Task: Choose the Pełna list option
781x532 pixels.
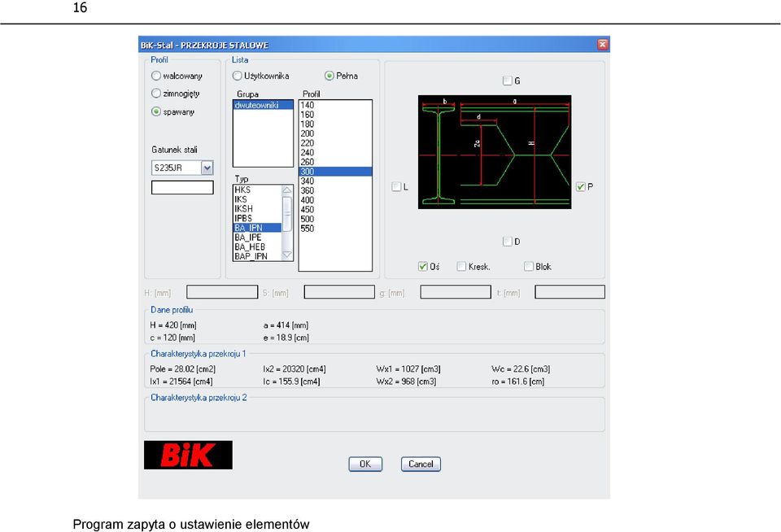Action: click(329, 76)
